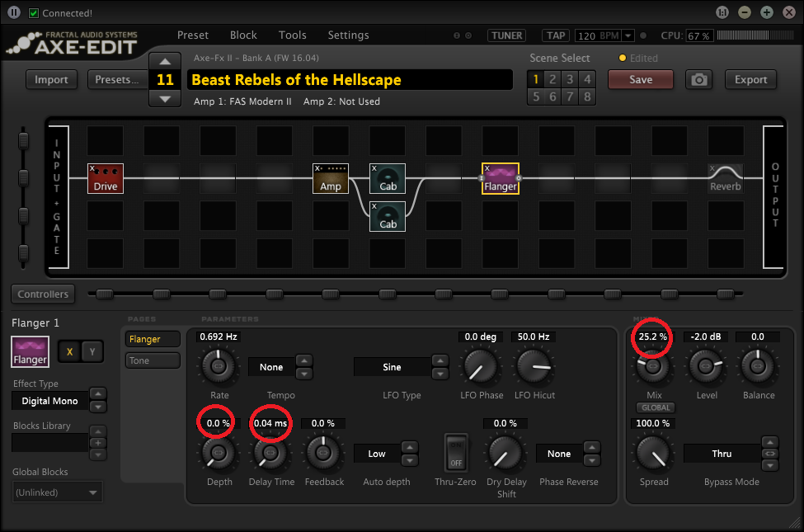Toggle the Connected checkbox
The height and width of the screenshot is (532, 804).
pyautogui.click(x=34, y=13)
